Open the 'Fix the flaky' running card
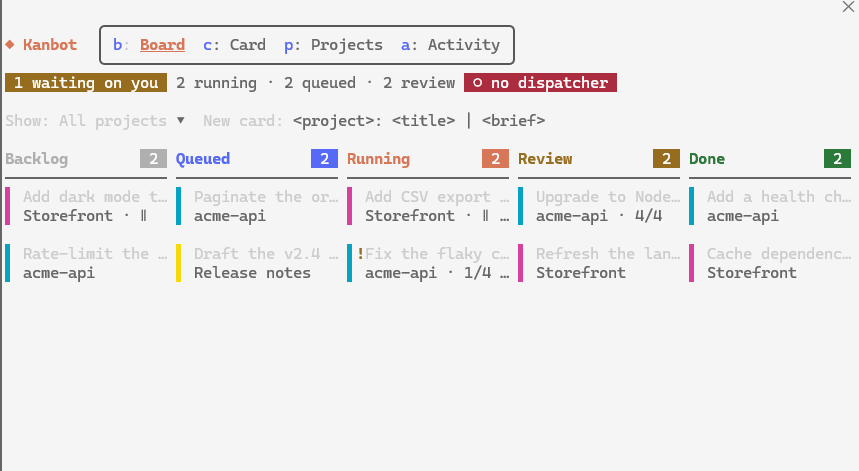 tap(428, 263)
